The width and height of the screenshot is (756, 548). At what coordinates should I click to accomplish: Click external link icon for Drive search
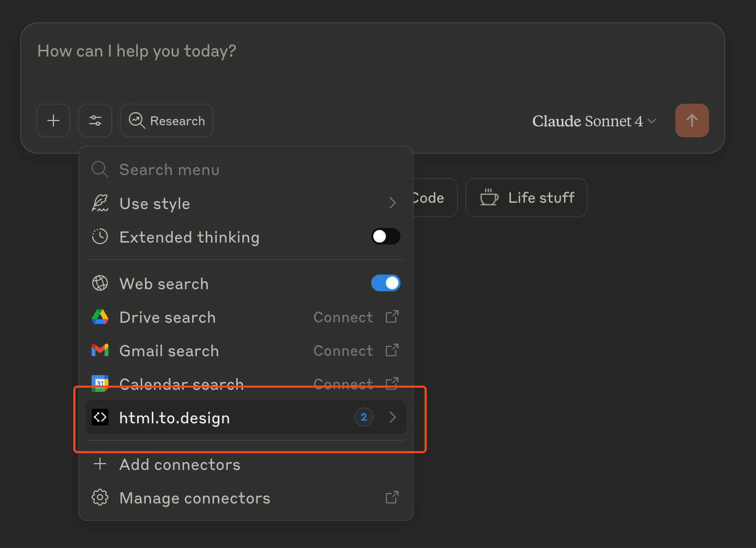pyautogui.click(x=392, y=316)
